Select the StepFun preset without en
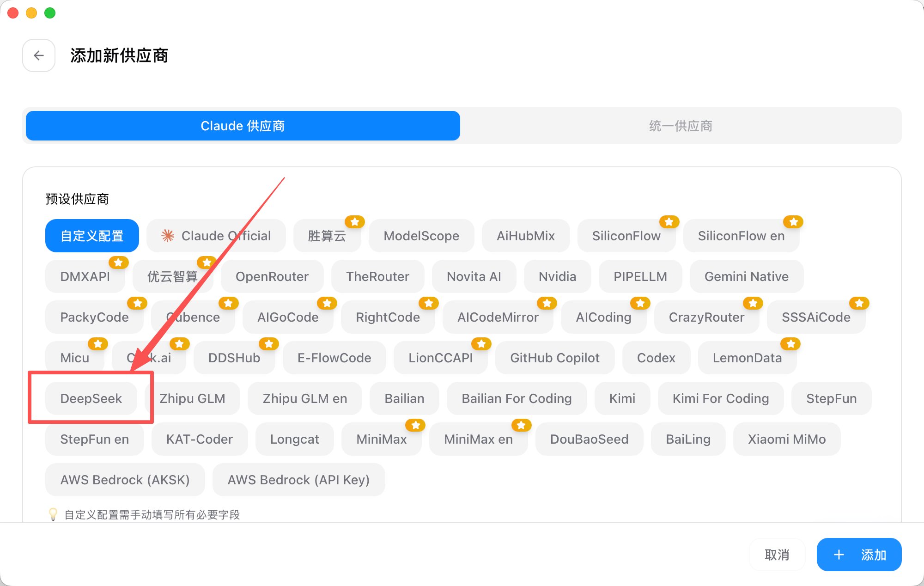The width and height of the screenshot is (924, 586). [x=832, y=398]
